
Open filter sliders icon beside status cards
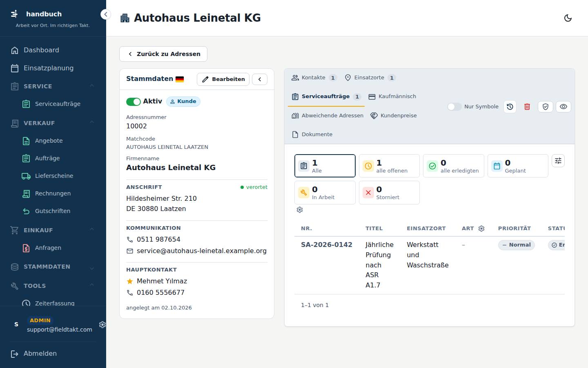(558, 161)
